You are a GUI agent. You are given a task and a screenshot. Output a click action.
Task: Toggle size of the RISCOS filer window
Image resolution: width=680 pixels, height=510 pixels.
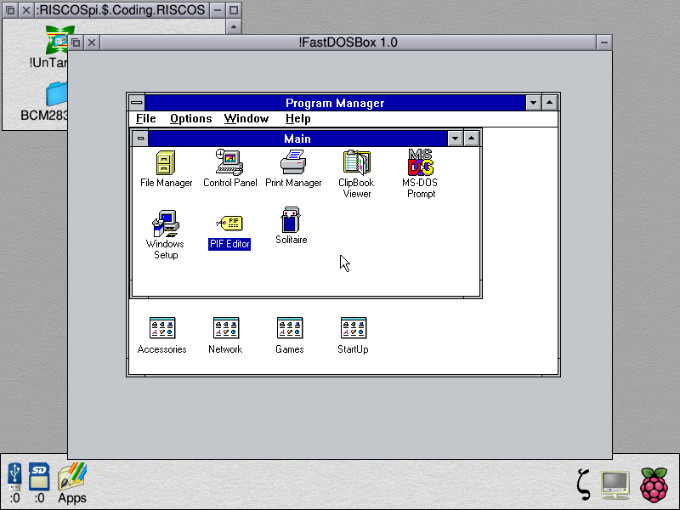(x=233, y=10)
